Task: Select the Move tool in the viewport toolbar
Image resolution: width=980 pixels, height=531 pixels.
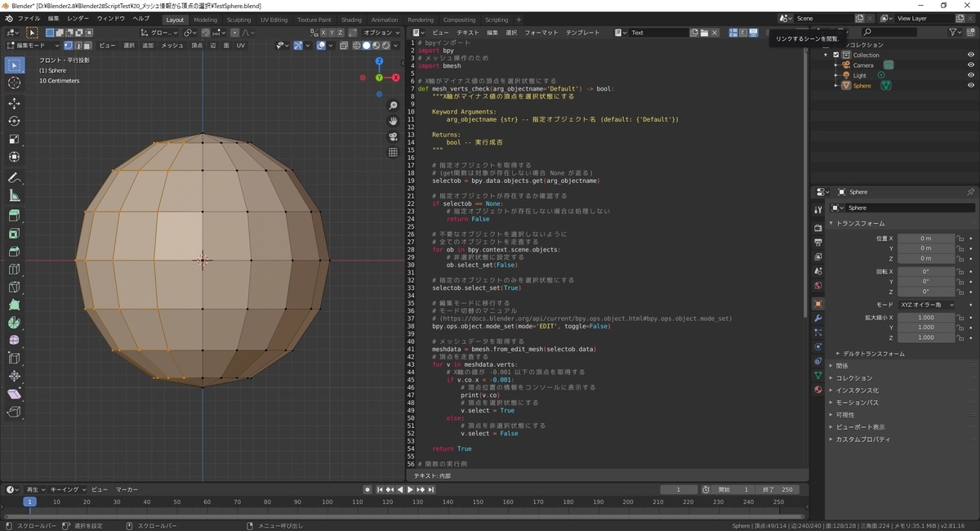Action: [14, 104]
